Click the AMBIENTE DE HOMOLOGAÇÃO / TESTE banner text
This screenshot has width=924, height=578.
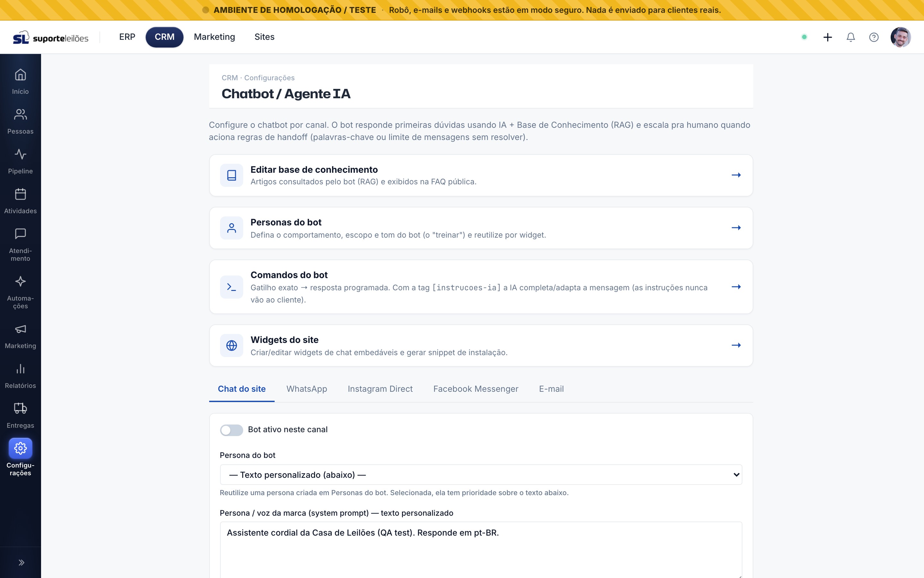tap(295, 10)
